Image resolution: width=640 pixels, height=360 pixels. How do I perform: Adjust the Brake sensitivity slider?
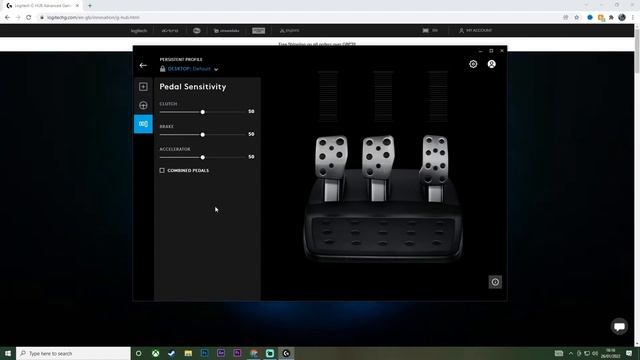[x=202, y=135]
